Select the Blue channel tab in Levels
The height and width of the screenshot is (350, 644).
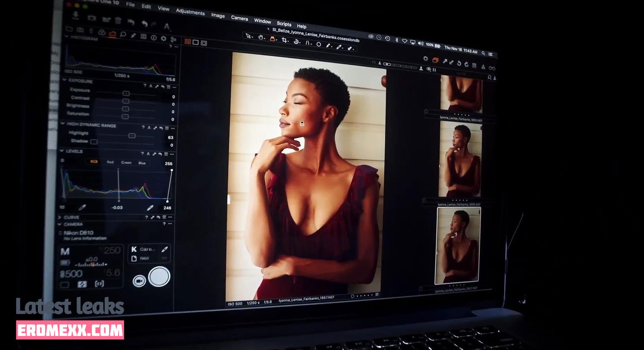click(x=142, y=163)
